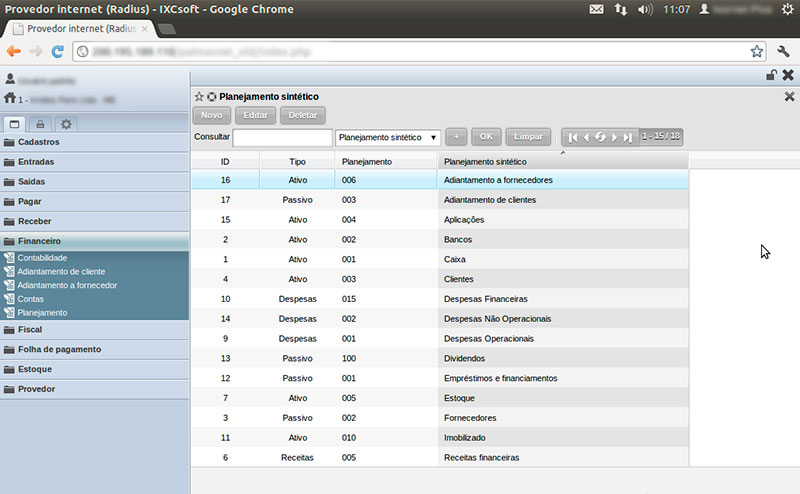The height and width of the screenshot is (494, 800).
Task: Sort by the ID column header
Action: [x=225, y=162]
